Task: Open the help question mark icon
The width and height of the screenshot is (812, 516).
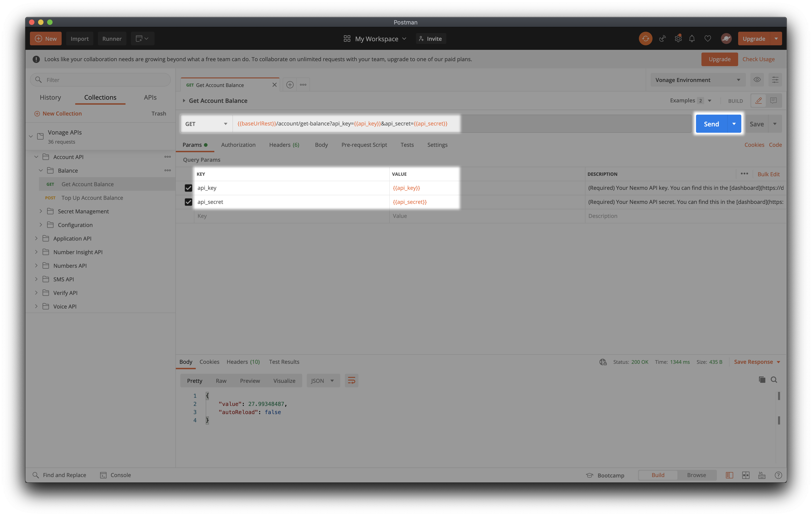Action: point(778,475)
